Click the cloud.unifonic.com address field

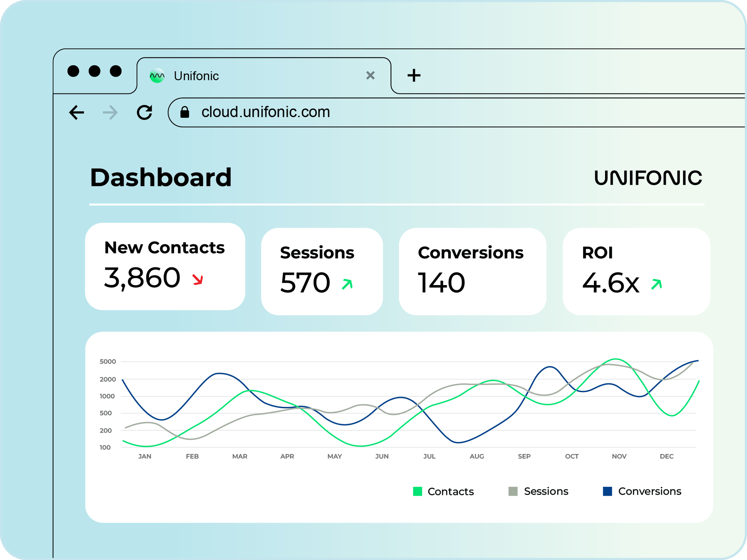pos(456,112)
